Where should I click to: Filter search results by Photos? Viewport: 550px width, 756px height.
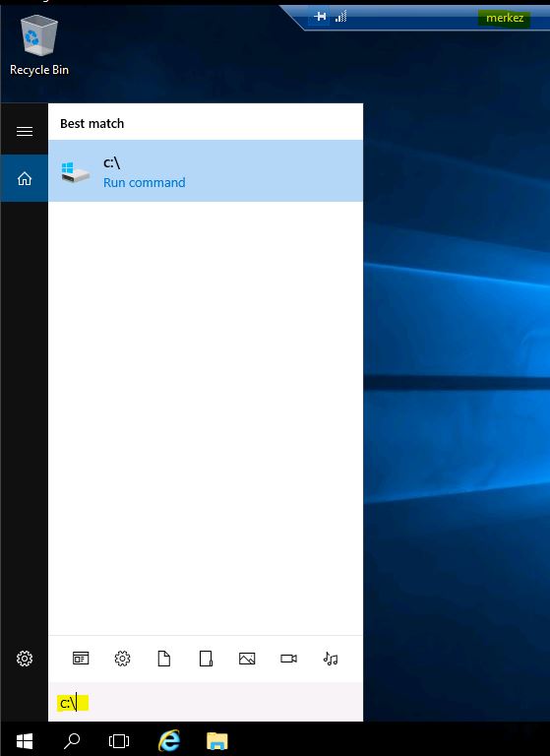point(247,659)
